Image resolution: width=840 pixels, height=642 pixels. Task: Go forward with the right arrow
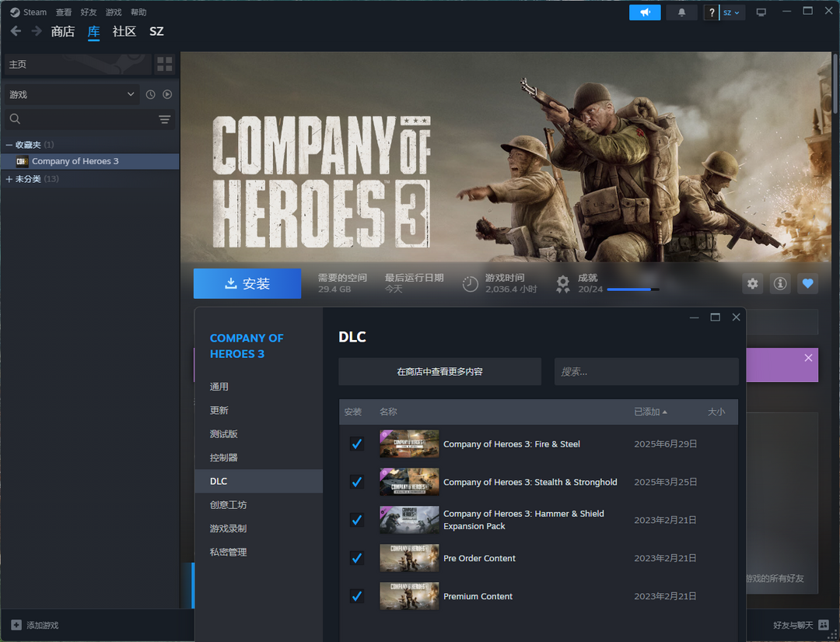coord(37,31)
